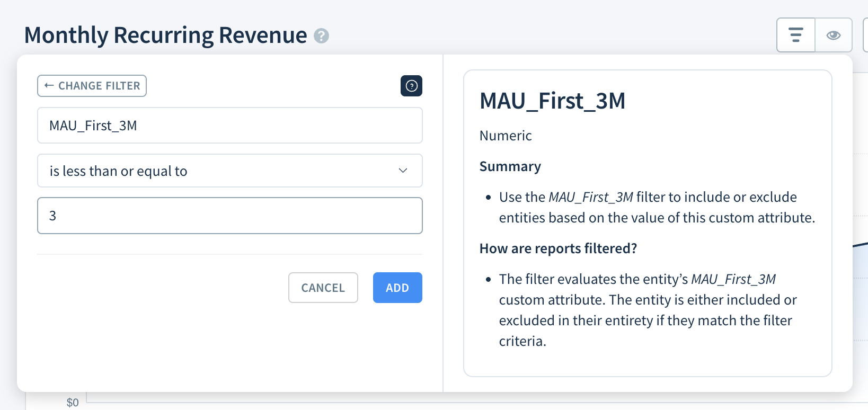Click the $0 axis label on the chart
Viewport: 868px width, 410px height.
[x=73, y=403]
